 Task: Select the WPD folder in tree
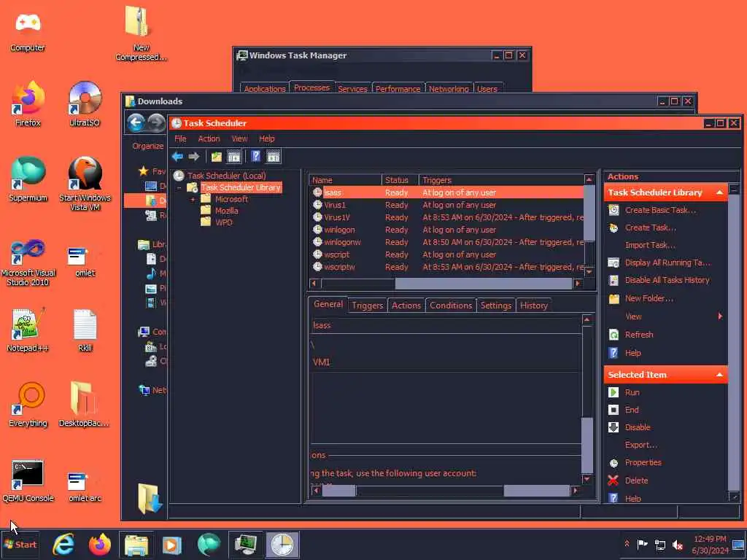pos(224,222)
